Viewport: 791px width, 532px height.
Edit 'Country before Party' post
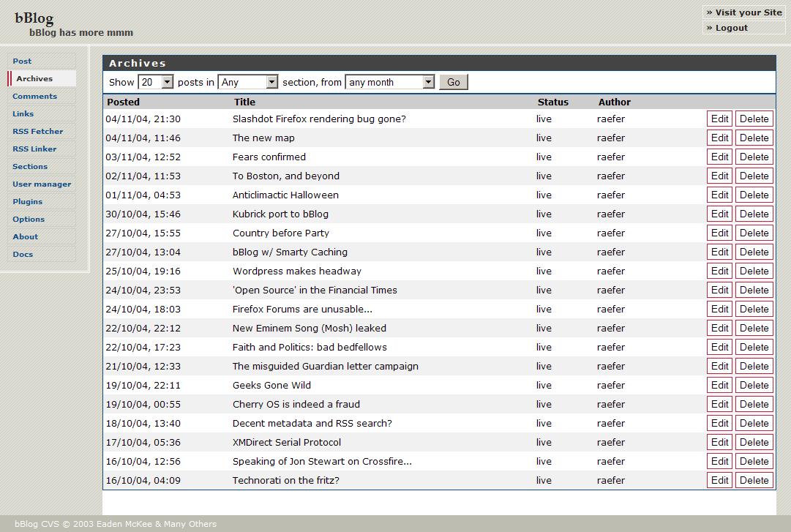[x=719, y=233]
